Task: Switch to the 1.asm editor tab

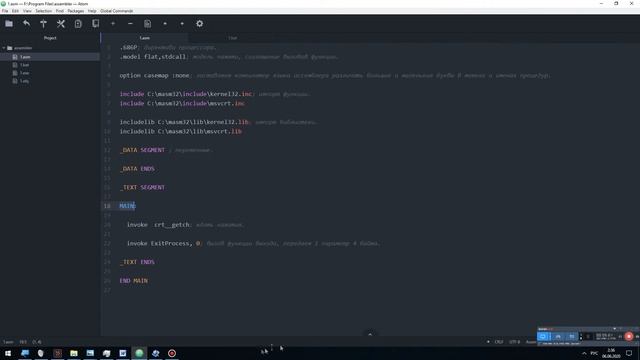Action: 144,38
